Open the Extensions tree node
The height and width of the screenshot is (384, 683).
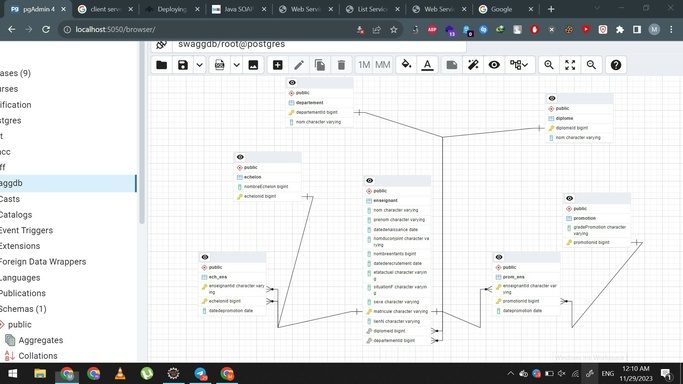pyautogui.click(x=20, y=246)
